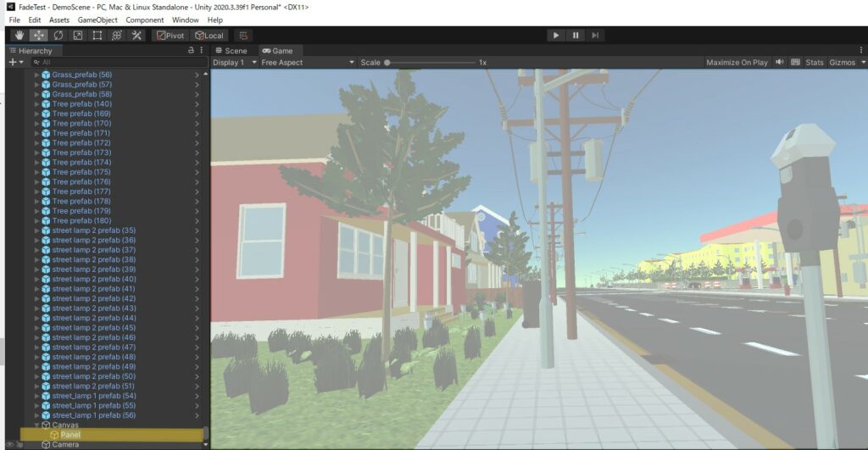Viewport: 868px width, 450px height.
Task: Lock the Hierarchy panel
Action: point(191,50)
